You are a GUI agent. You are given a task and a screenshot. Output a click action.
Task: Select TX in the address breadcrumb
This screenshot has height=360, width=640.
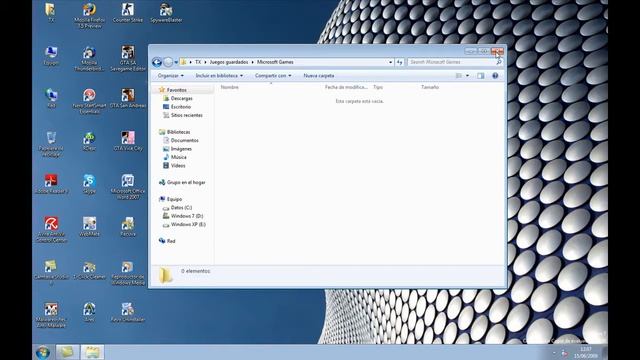198,62
